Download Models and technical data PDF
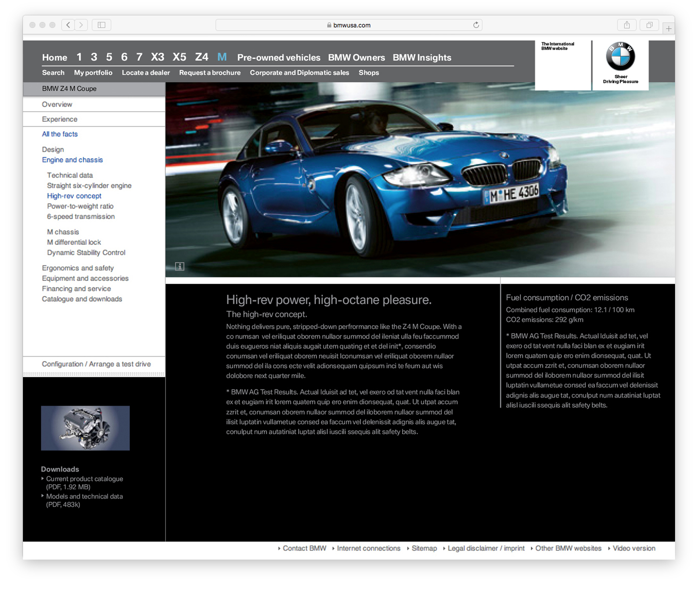700x598 pixels. (x=84, y=500)
